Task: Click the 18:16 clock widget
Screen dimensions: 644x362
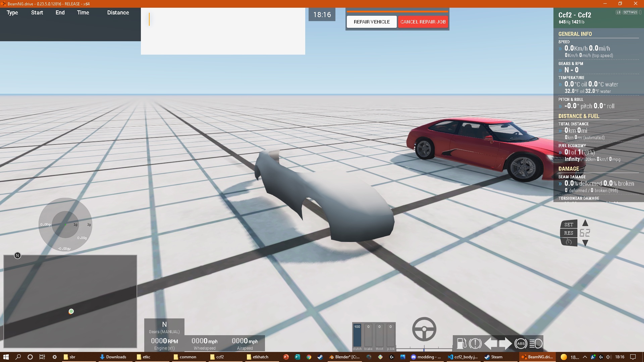Action: coord(322,15)
